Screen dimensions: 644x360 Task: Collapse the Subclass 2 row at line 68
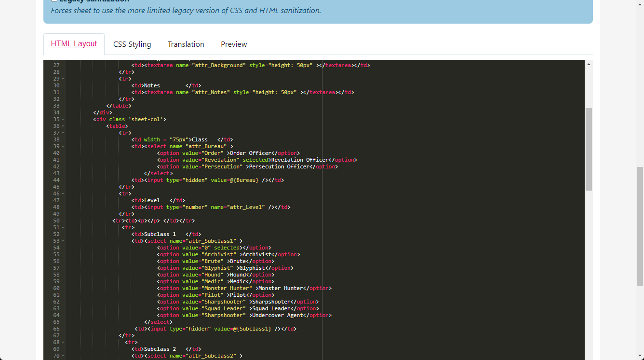[63, 342]
